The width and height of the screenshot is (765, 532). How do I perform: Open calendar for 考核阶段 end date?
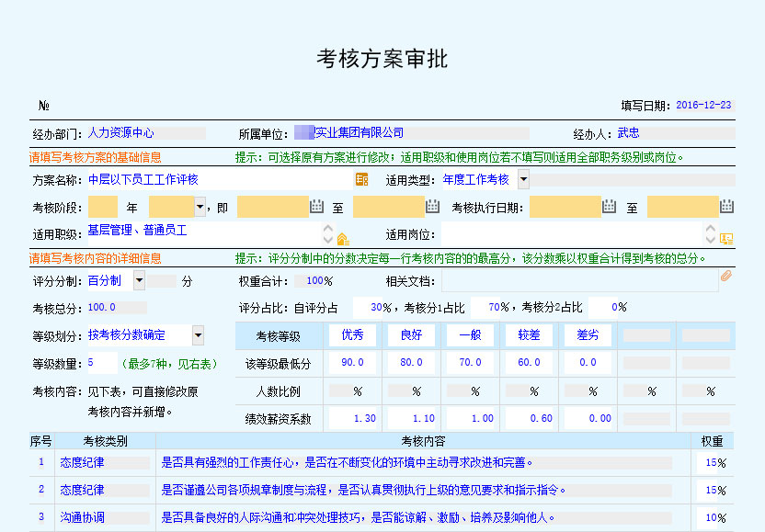(432, 206)
